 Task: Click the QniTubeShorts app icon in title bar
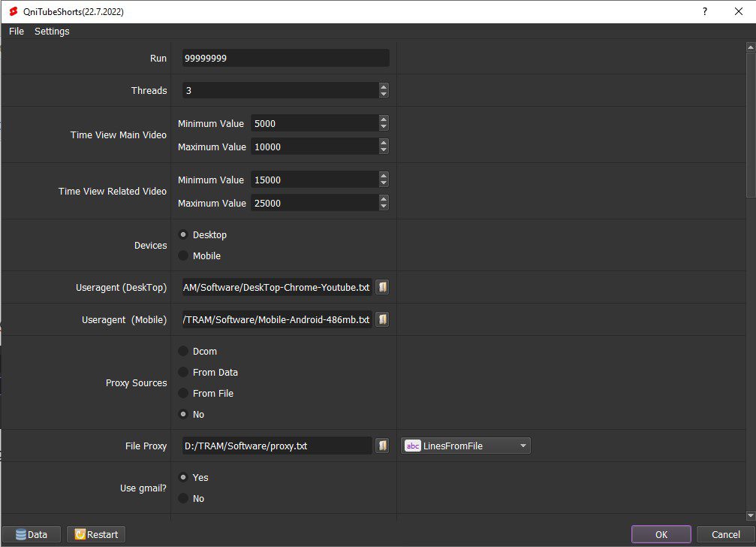(14, 11)
